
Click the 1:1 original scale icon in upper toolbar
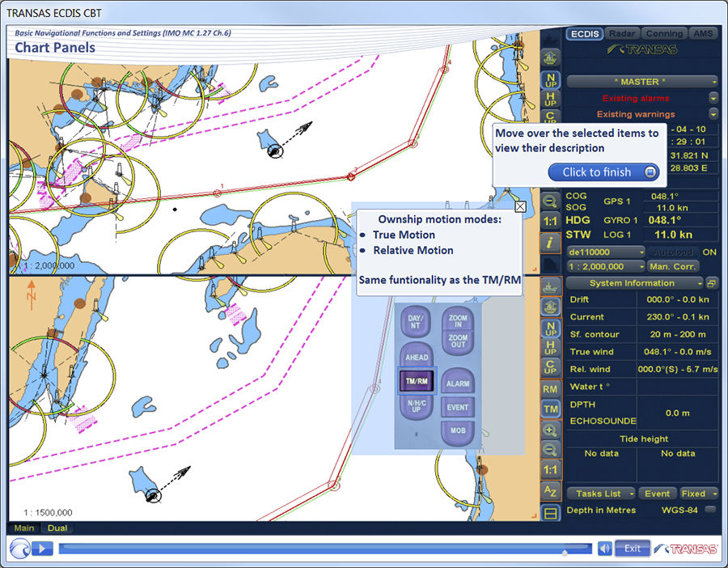(x=551, y=222)
